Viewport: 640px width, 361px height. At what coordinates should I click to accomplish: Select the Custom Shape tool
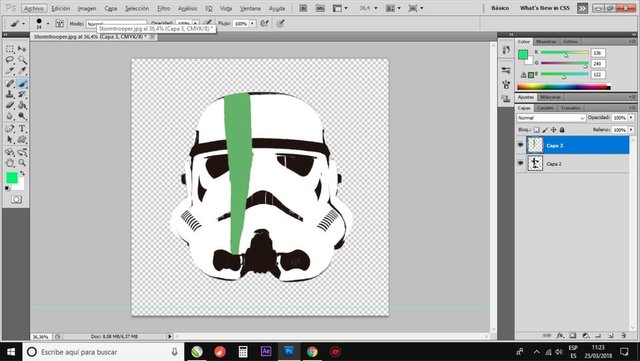[22, 140]
